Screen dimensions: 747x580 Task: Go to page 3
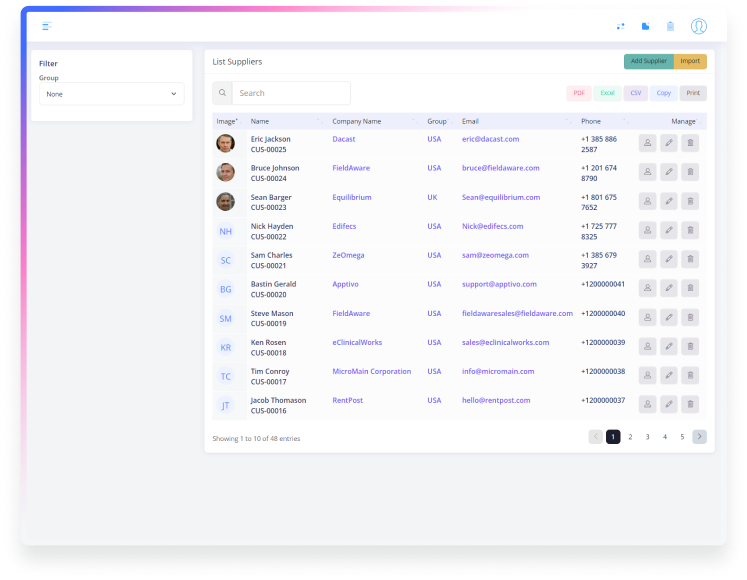tap(647, 437)
